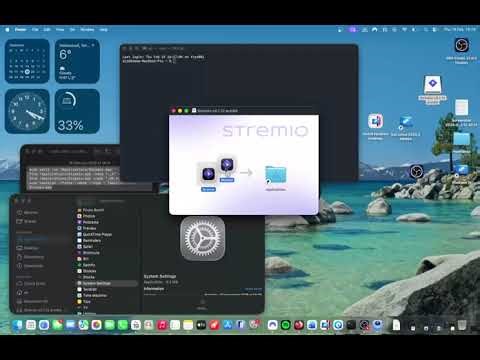Launch Terminal from the Dock
Image resolution: width=480 pixels, height=360 pixels.
(x=351, y=325)
